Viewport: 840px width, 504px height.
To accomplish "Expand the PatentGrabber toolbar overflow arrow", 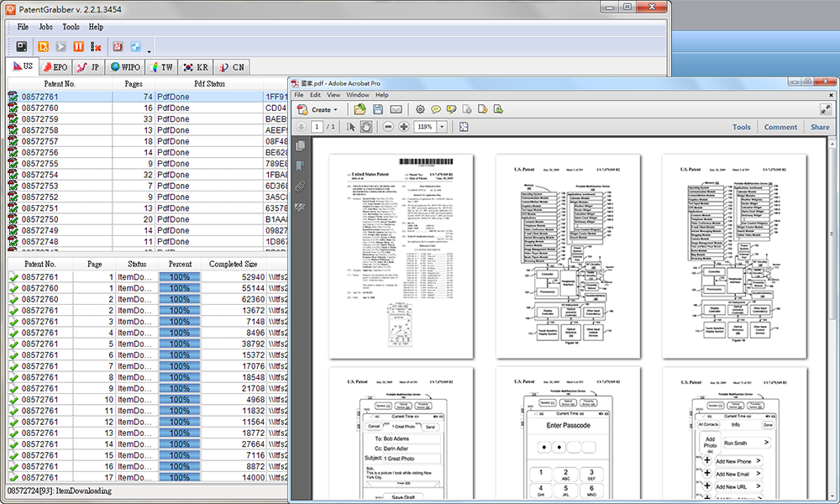I will pyautogui.click(x=149, y=51).
